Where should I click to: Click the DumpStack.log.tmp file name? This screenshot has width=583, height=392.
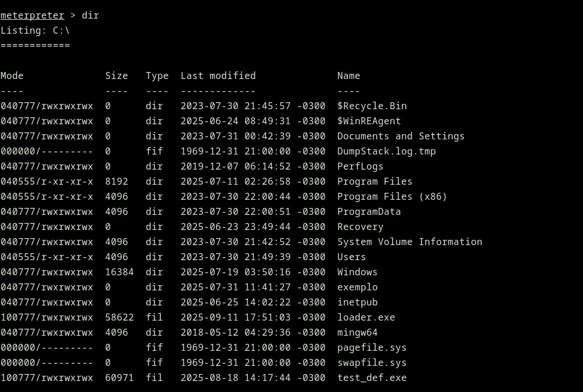pyautogui.click(x=386, y=151)
